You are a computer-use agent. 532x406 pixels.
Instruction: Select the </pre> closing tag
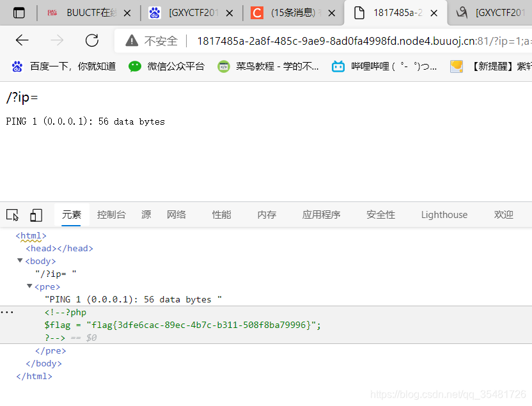point(51,351)
